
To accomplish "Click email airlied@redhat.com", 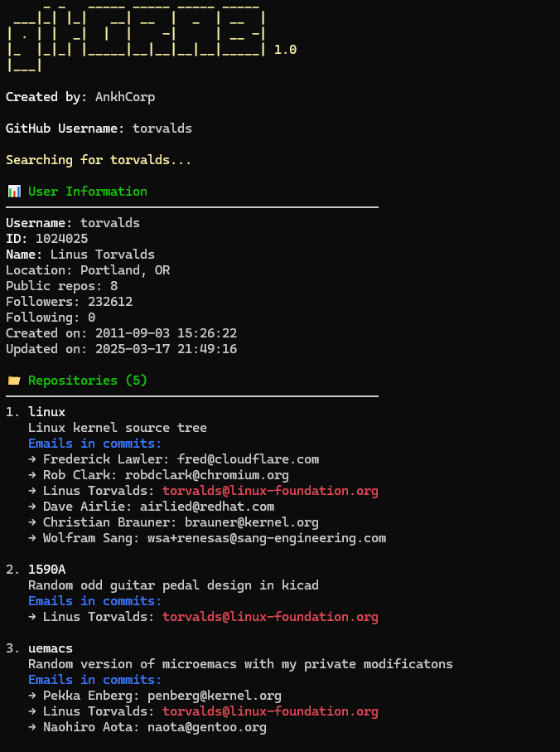I will tap(207, 507).
